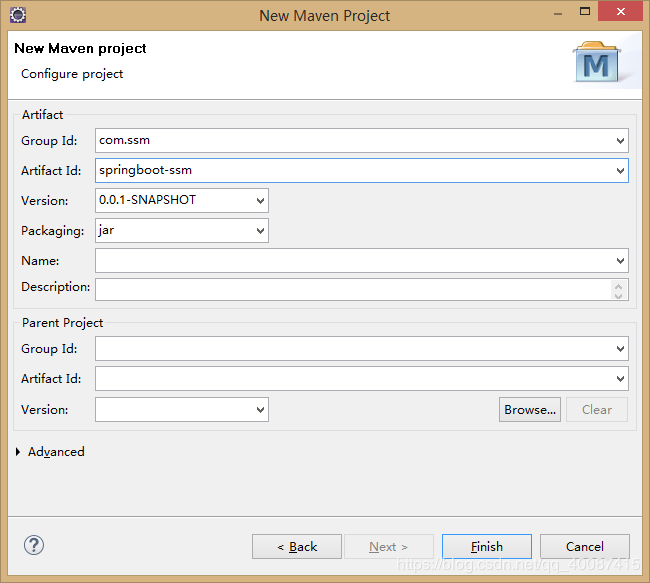Go back with the Back button
This screenshot has width=650, height=583.
click(297, 547)
